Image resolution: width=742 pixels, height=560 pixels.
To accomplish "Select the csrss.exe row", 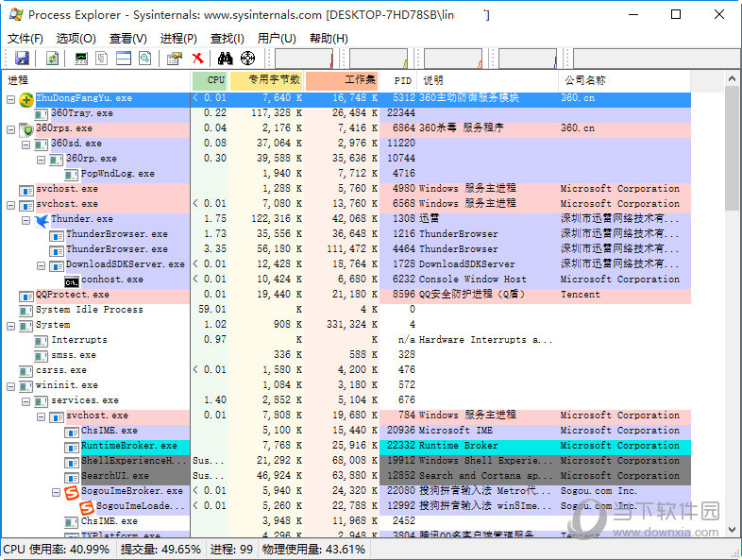I will [x=346, y=370].
